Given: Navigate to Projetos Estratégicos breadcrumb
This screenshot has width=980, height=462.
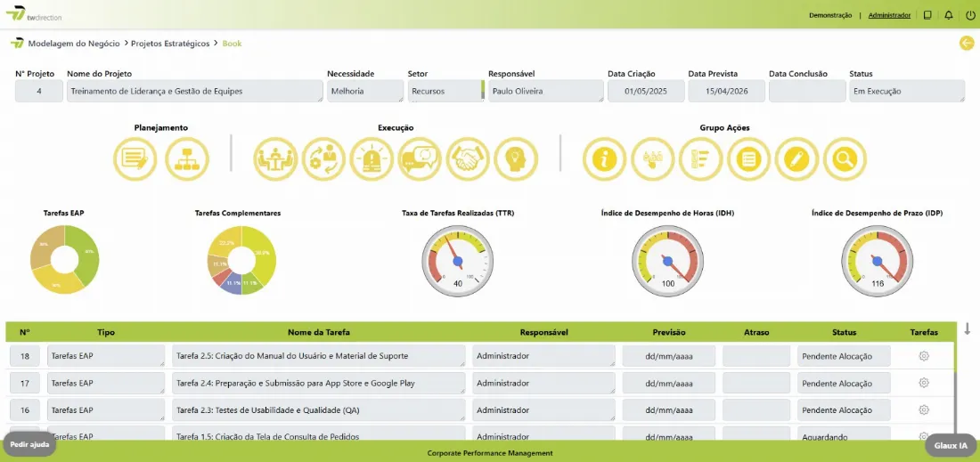Looking at the screenshot, I should [x=170, y=44].
